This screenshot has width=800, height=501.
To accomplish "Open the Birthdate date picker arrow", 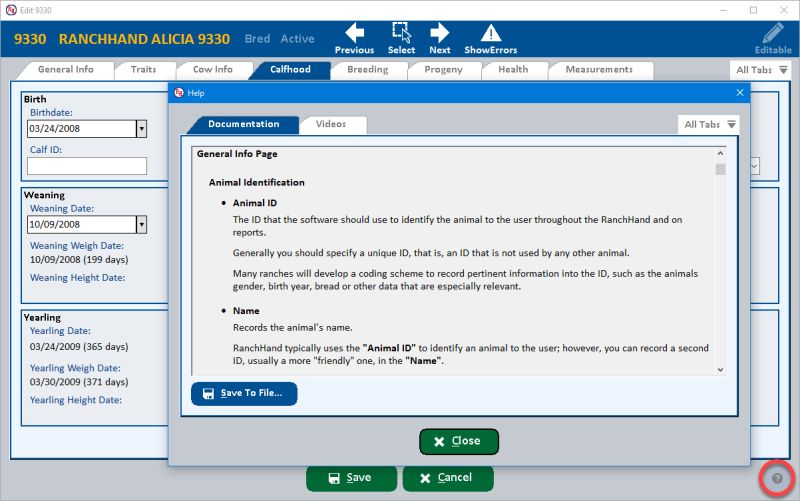I will point(141,129).
